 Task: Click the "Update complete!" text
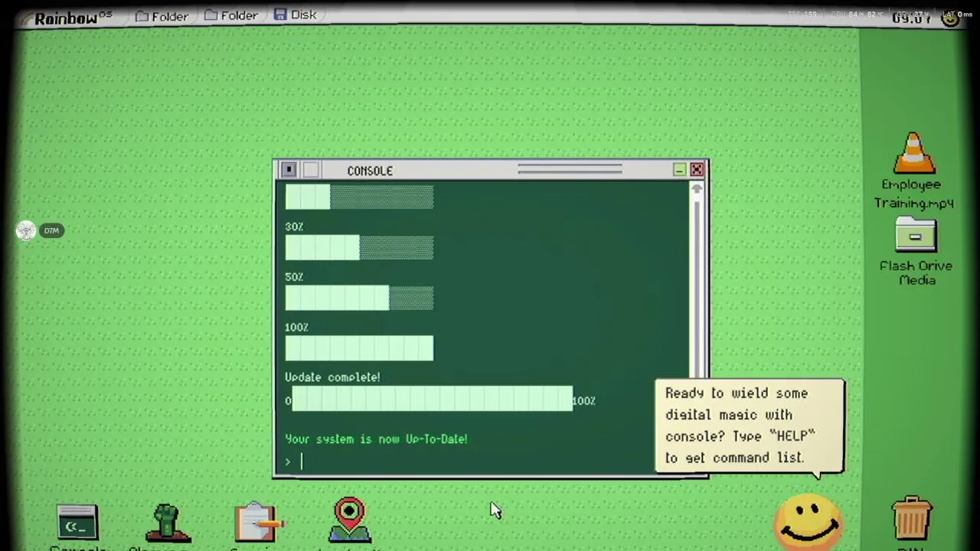[x=332, y=377]
